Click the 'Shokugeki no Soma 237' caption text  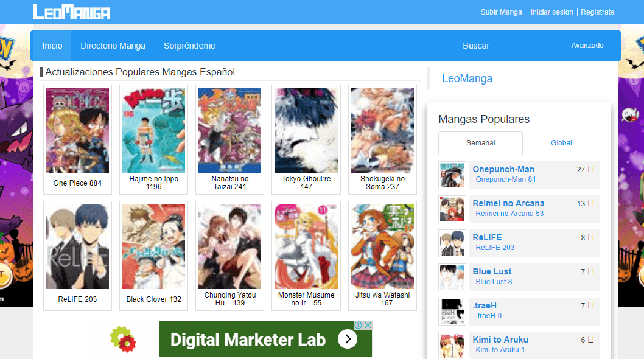click(382, 183)
